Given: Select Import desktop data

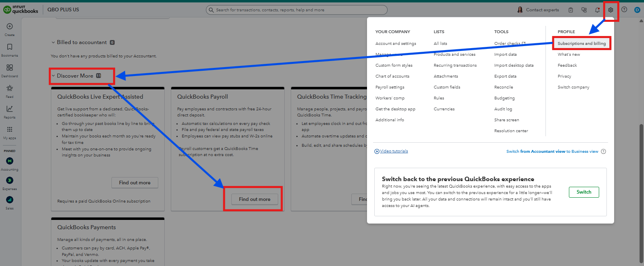Looking at the screenshot, I should tap(514, 65).
